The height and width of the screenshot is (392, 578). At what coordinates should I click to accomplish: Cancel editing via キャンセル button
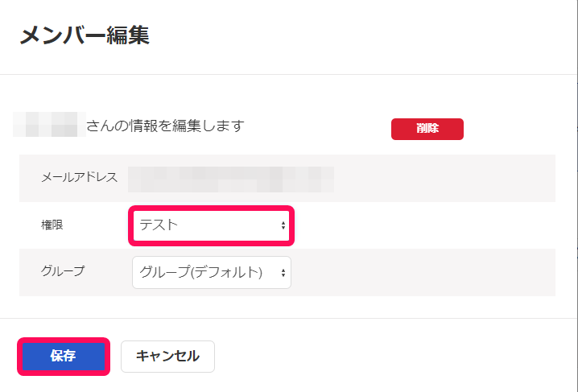pyautogui.click(x=167, y=357)
